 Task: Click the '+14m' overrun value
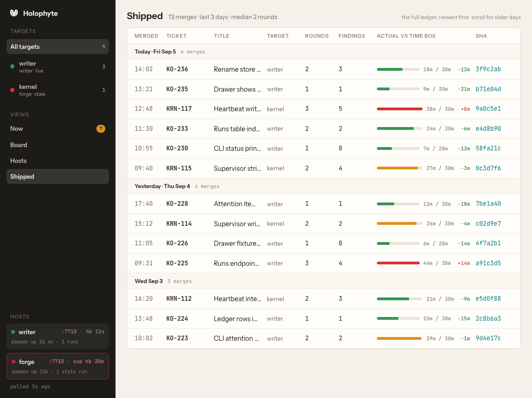tap(464, 263)
